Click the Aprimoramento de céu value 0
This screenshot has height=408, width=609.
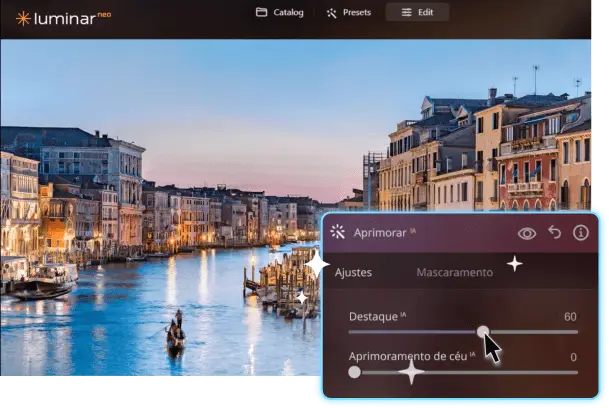pyautogui.click(x=573, y=357)
